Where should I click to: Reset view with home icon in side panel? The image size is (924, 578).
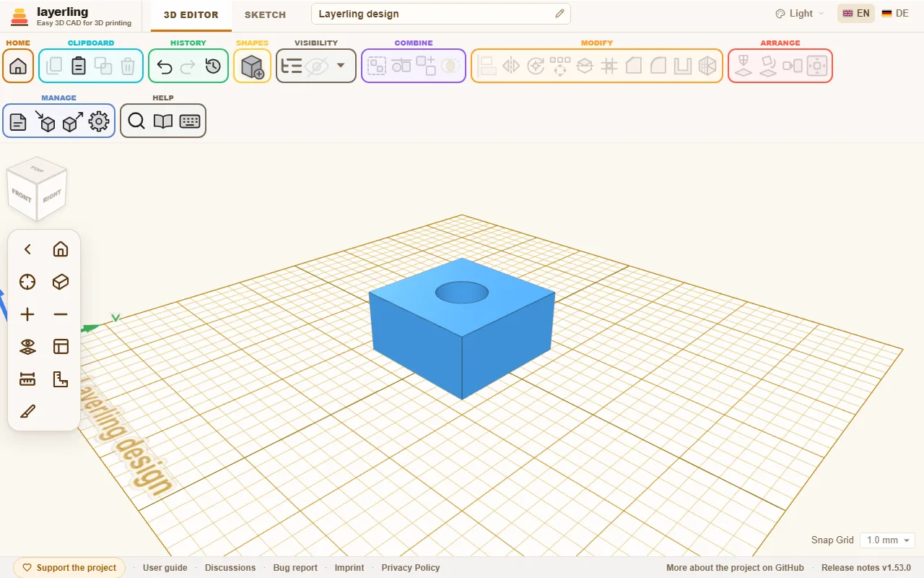pyautogui.click(x=61, y=249)
